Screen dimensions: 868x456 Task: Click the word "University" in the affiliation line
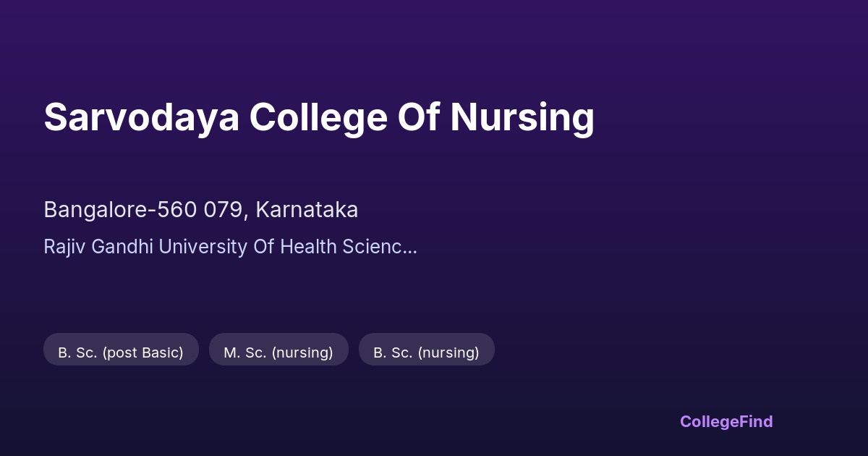[x=203, y=247]
